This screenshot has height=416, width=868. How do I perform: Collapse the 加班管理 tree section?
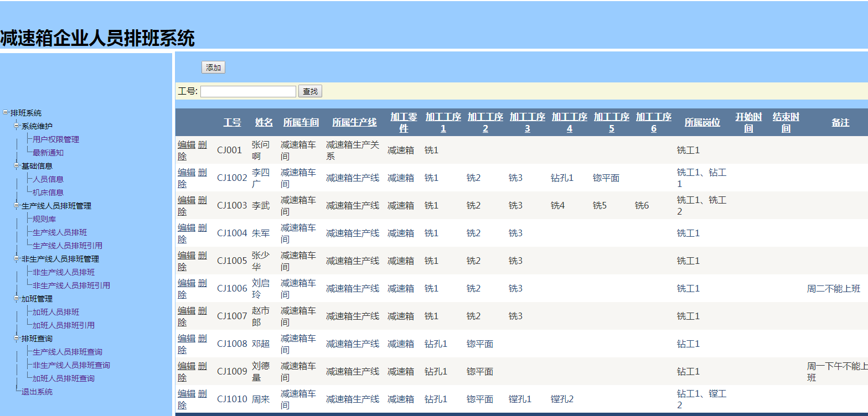point(17,298)
